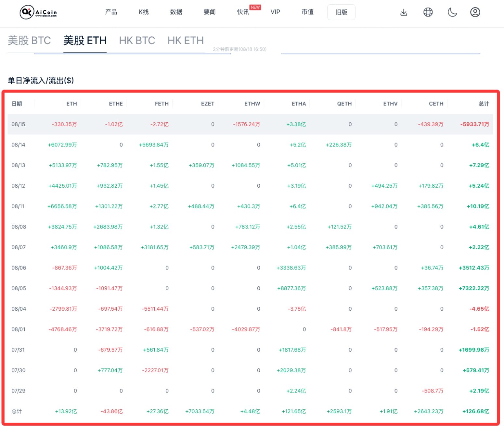Image resolution: width=504 pixels, height=435 pixels.
Task: Open the 数据 menu
Action: (176, 12)
